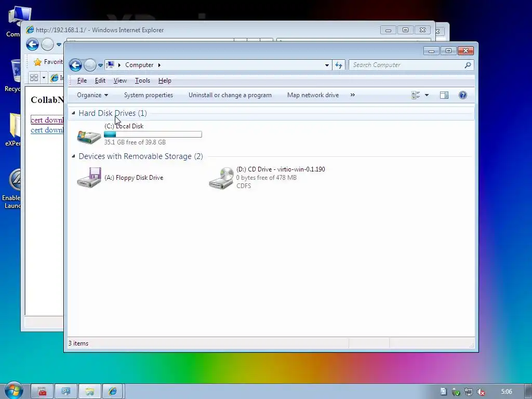Click Map network drive

tap(313, 95)
